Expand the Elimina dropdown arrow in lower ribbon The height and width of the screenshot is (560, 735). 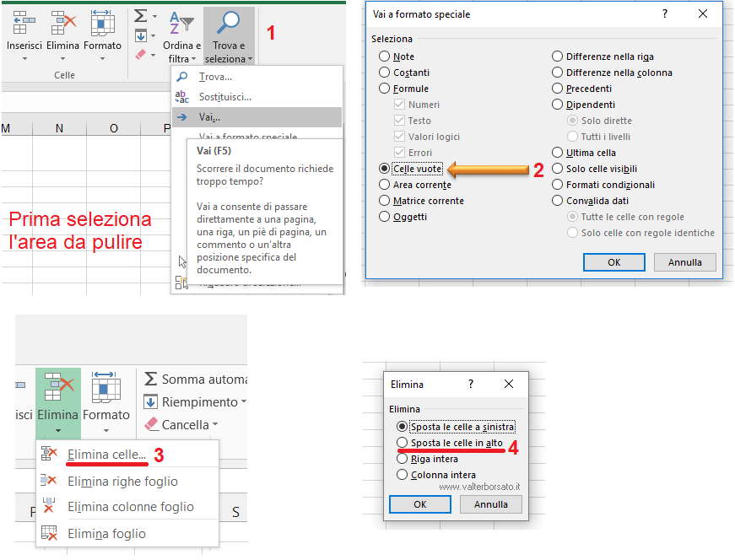coord(57,430)
